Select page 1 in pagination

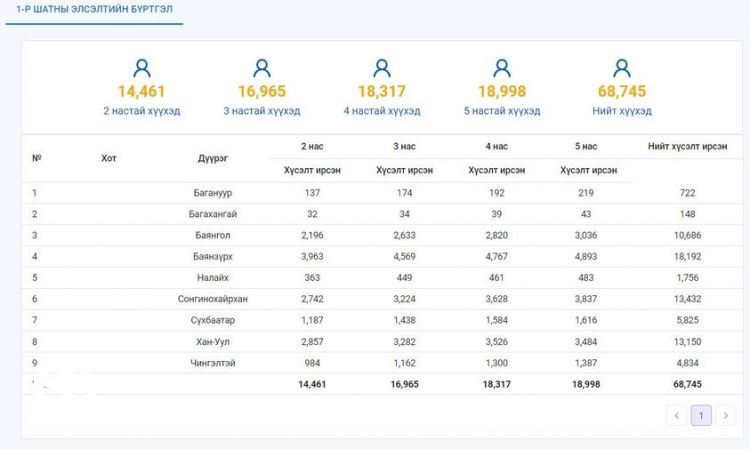701,415
